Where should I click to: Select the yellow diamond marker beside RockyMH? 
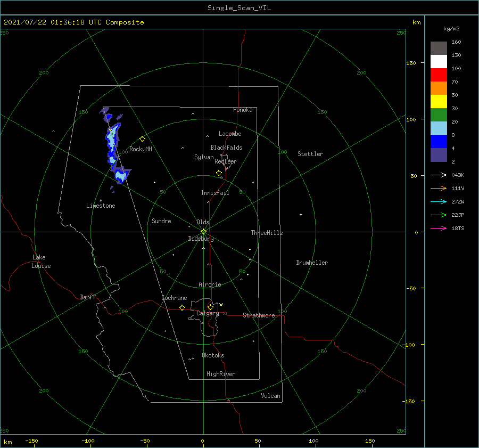pyautogui.click(x=142, y=139)
